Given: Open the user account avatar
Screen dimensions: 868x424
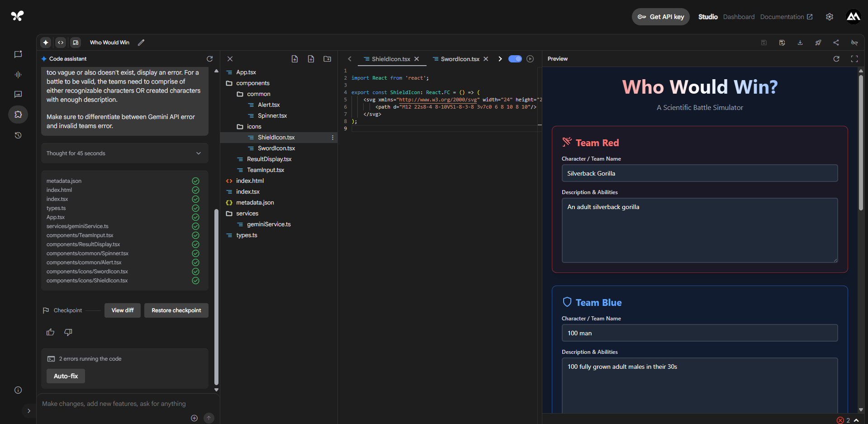Looking at the screenshot, I should 853,17.
